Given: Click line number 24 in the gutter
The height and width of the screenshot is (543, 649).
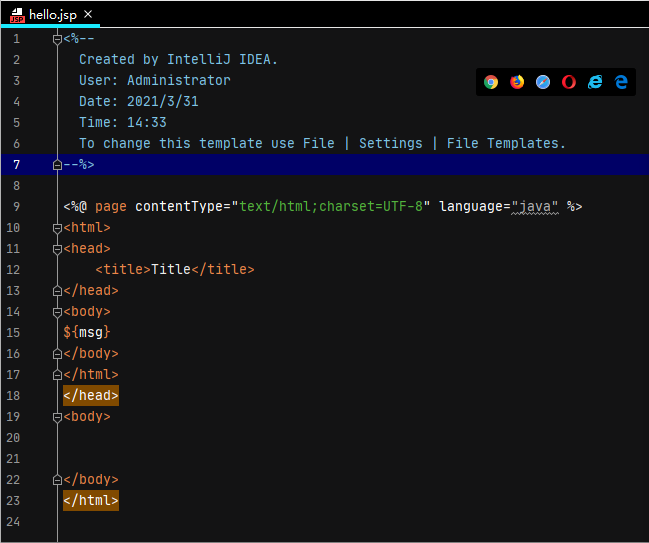Looking at the screenshot, I should [13, 522].
